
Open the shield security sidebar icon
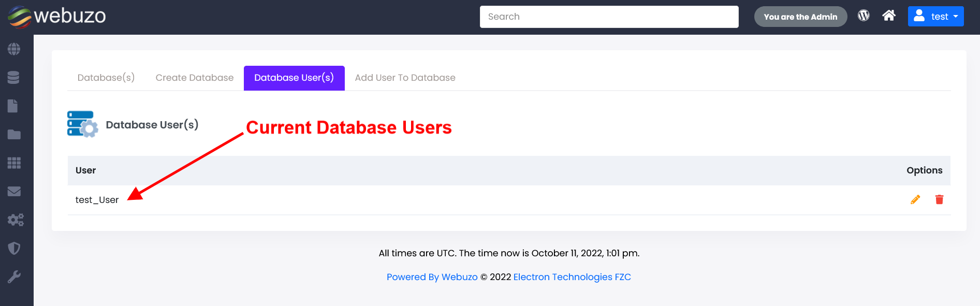(x=14, y=249)
